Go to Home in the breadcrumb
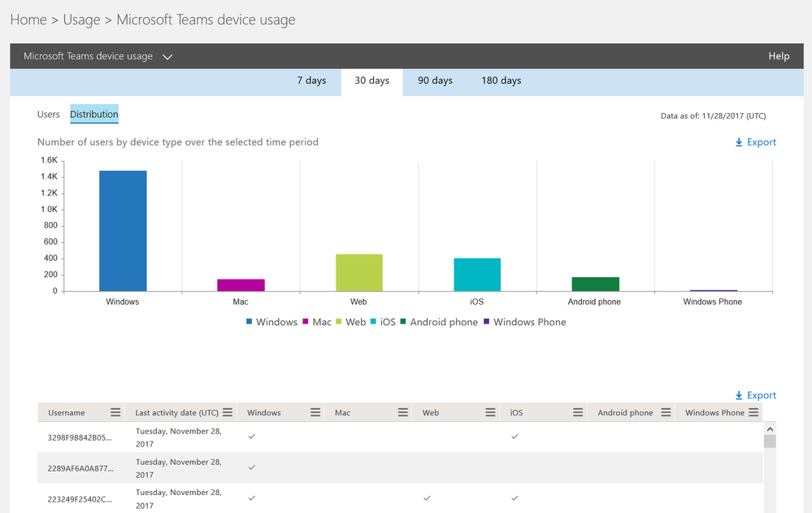Viewport: 812px width, 513px height. point(28,20)
